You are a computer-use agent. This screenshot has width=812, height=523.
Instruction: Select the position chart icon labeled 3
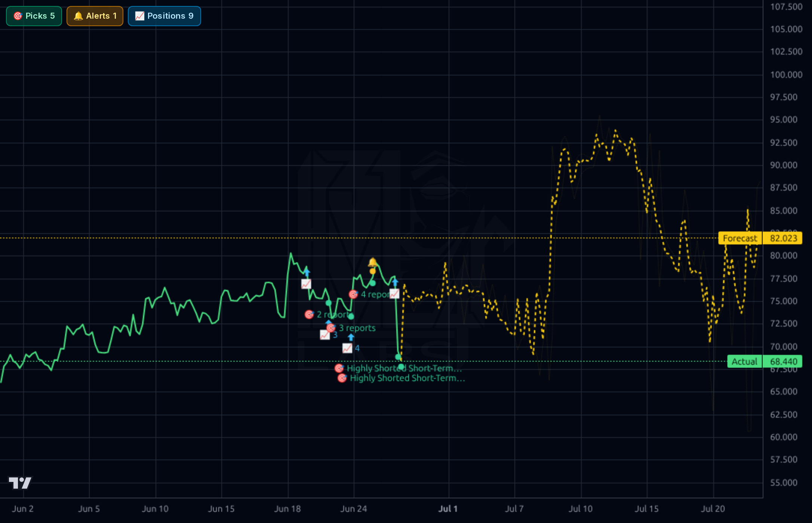point(325,335)
